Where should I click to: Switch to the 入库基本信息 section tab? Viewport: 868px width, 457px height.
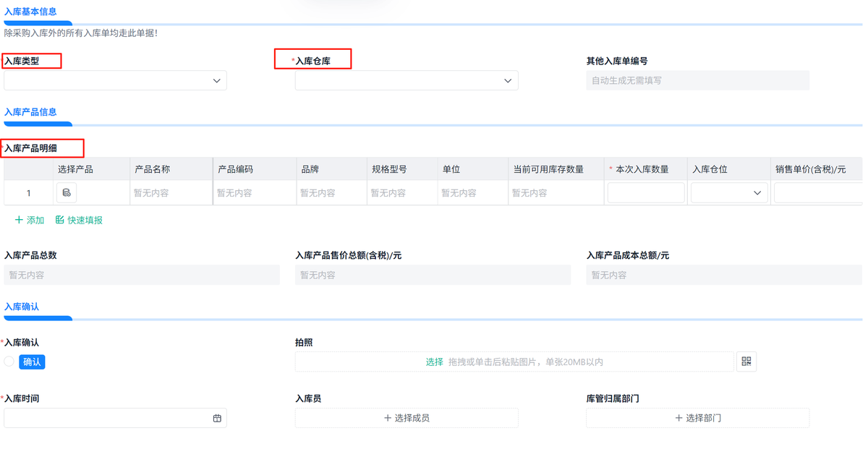point(30,12)
